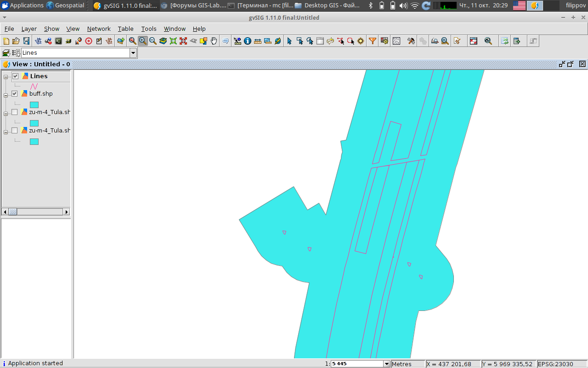Open the Lines layer dropdown list
The height and width of the screenshot is (368, 588).
point(133,53)
